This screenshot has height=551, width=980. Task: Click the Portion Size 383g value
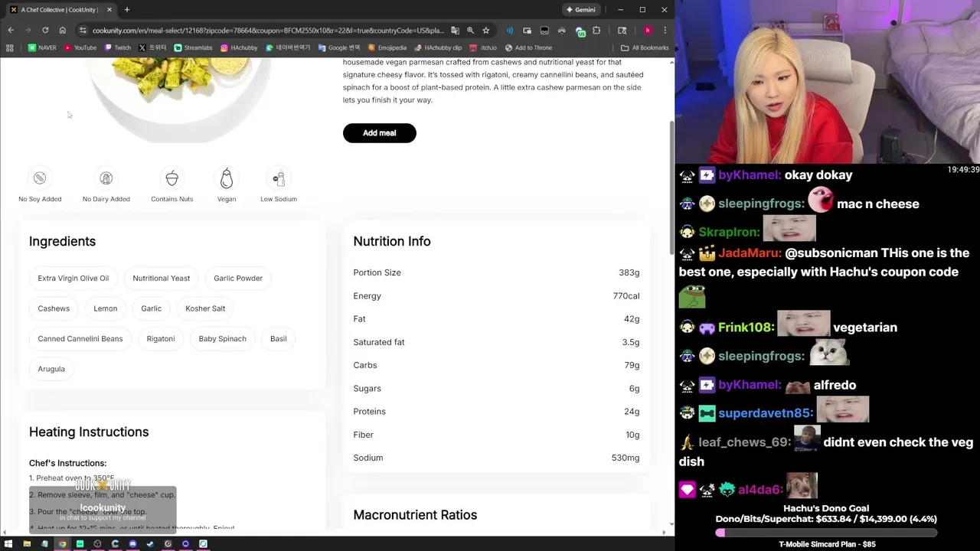[629, 272]
